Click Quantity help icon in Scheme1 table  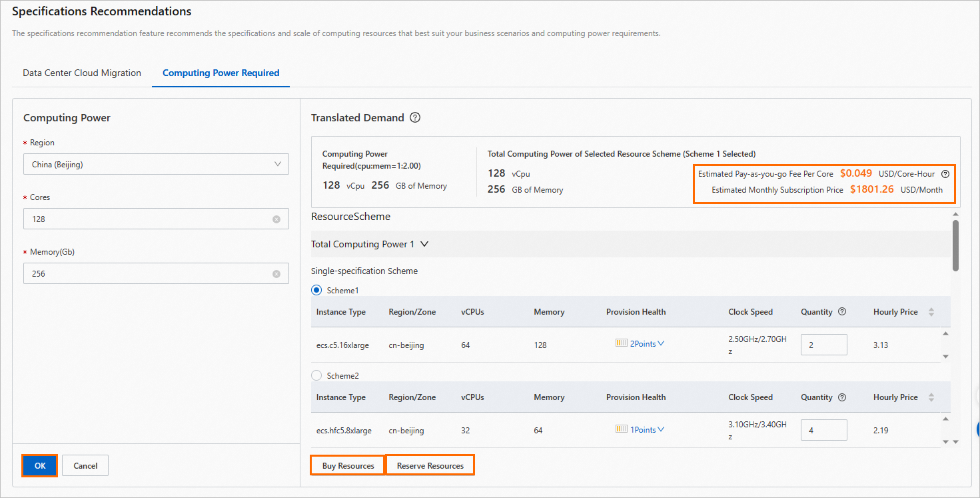[x=842, y=312]
